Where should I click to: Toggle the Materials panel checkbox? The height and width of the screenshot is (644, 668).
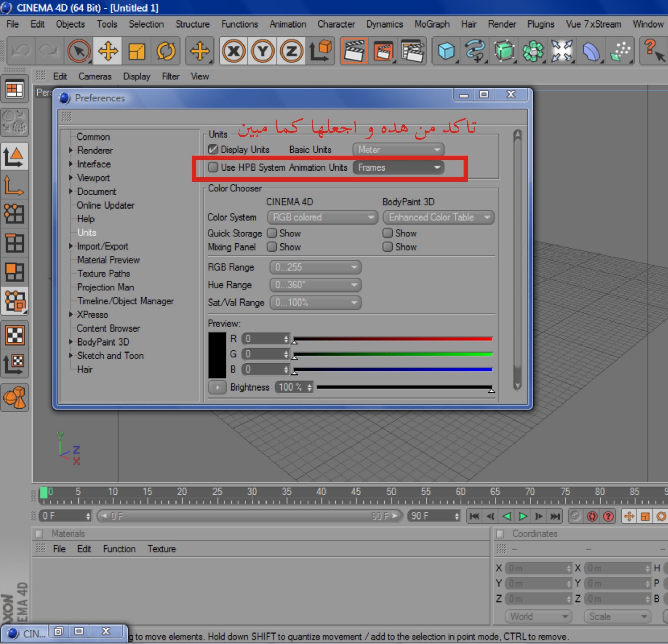click(39, 534)
